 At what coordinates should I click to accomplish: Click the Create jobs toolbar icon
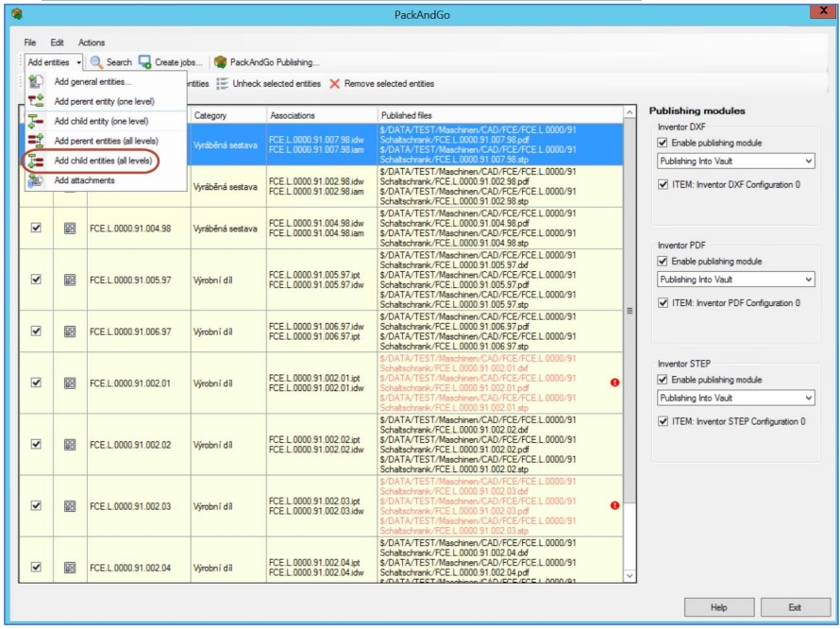(x=144, y=62)
